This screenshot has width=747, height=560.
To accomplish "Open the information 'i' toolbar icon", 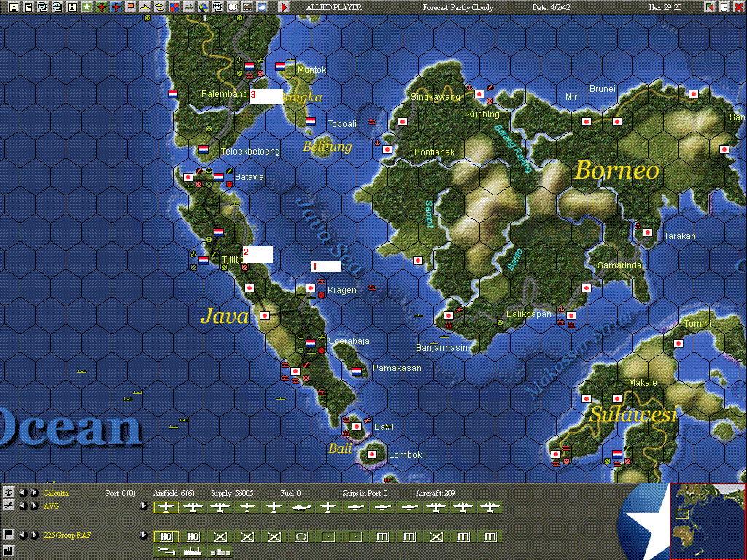I will 72,7.
